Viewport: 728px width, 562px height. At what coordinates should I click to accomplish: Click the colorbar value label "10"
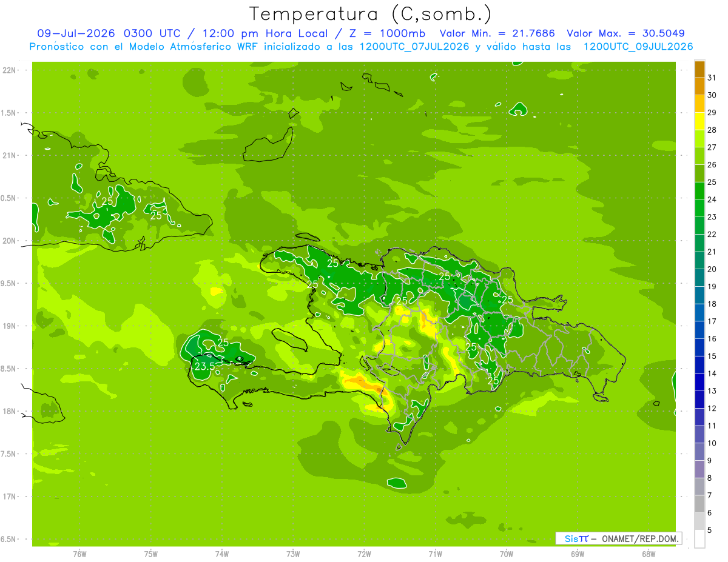(712, 443)
